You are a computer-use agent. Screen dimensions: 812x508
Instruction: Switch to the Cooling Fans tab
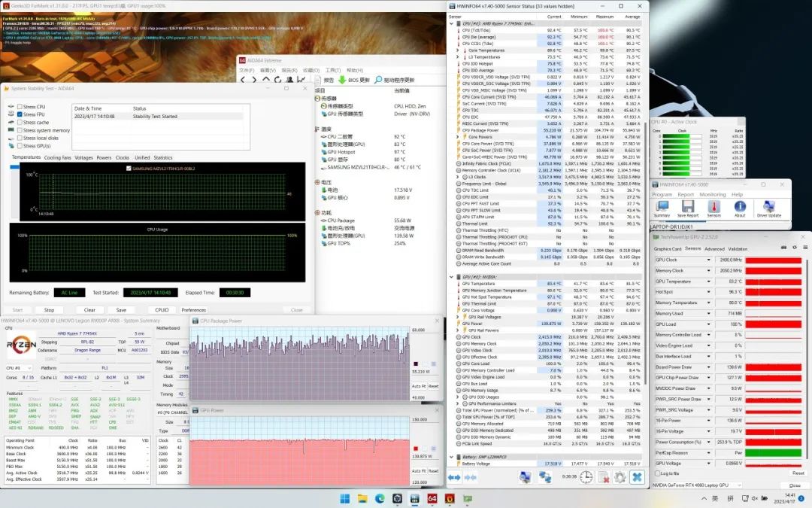click(57, 158)
